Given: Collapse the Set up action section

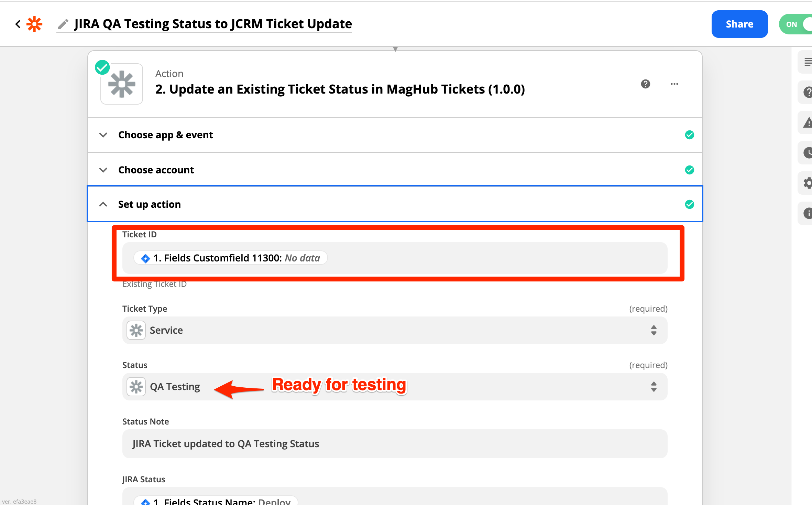Looking at the screenshot, I should [395, 204].
